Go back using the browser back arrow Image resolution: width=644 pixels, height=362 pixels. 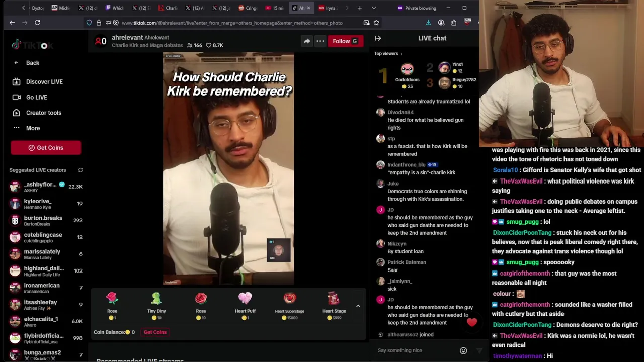point(12,23)
